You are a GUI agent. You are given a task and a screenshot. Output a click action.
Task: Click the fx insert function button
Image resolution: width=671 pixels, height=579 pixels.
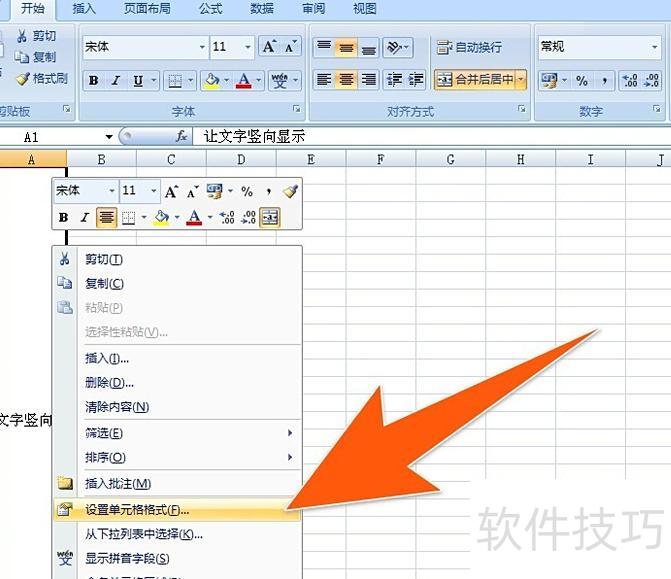(181, 137)
